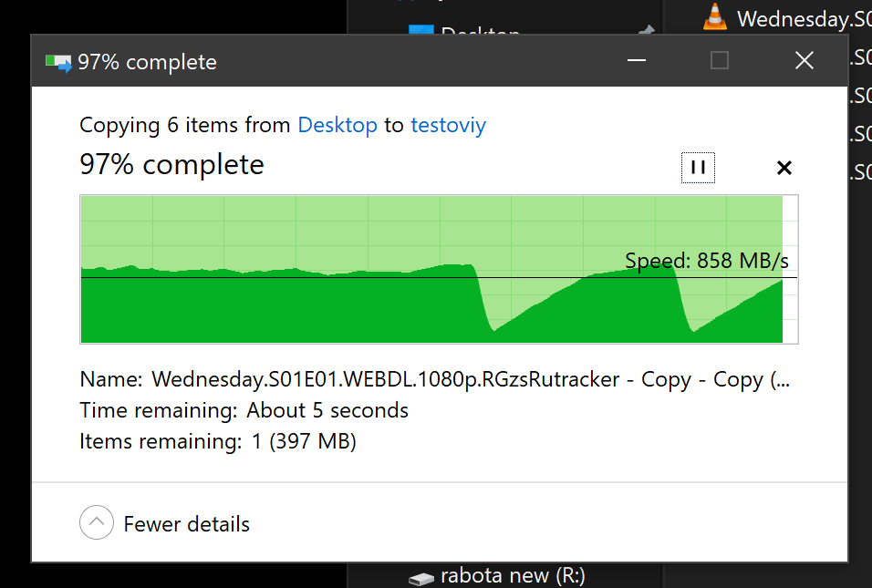Click the "Speed: 858 MB/s" label on graph
This screenshot has width=872, height=588.
click(x=706, y=260)
